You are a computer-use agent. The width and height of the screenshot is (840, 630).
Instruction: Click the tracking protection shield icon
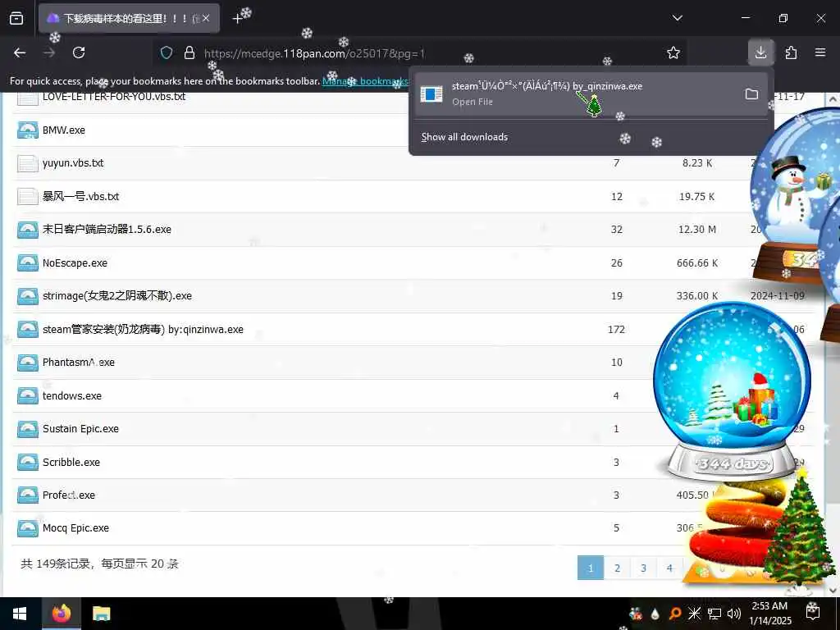[167, 52]
